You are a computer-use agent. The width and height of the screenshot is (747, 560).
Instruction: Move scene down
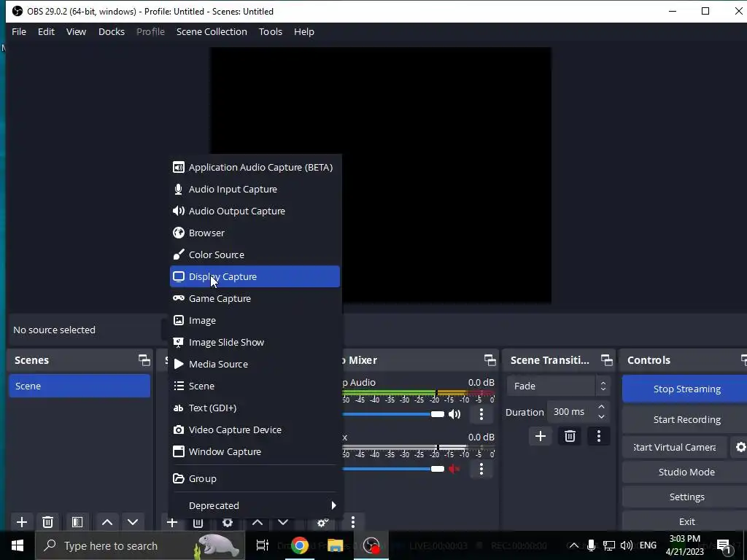pos(133,522)
